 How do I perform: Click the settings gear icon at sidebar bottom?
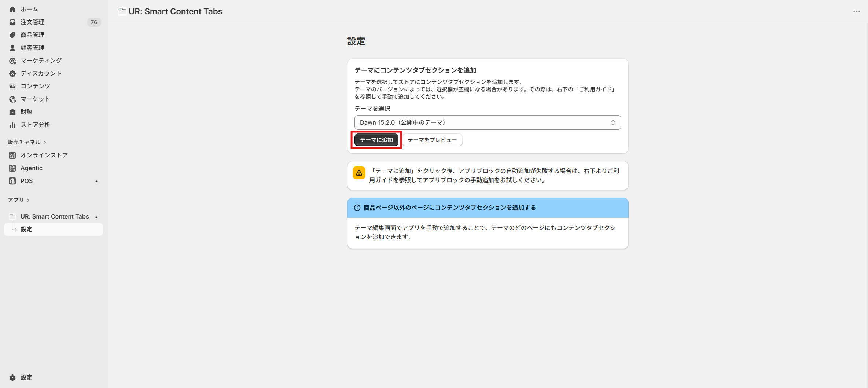click(12, 377)
